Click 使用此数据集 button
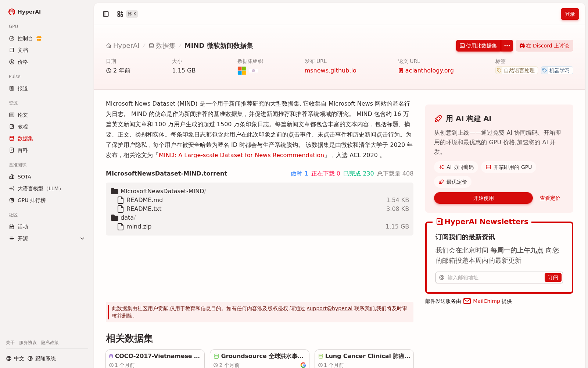This screenshot has height=368, width=588. pos(478,46)
